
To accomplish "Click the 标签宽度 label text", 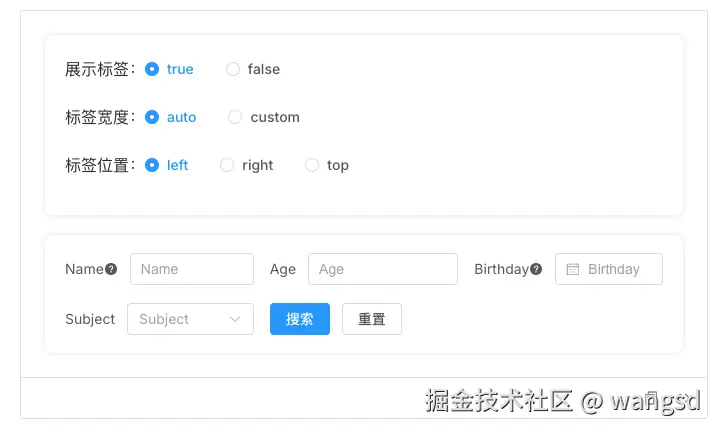I will [98, 117].
